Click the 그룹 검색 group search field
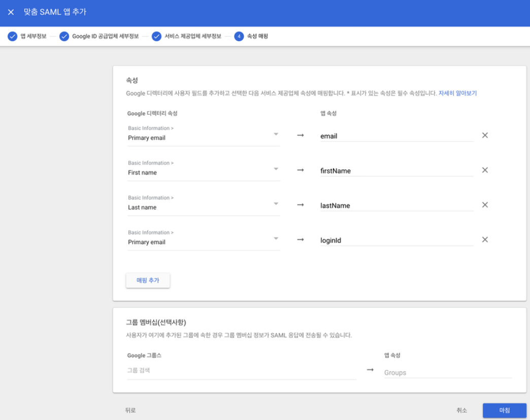Viewport: 530px width, 420px height. click(x=203, y=371)
